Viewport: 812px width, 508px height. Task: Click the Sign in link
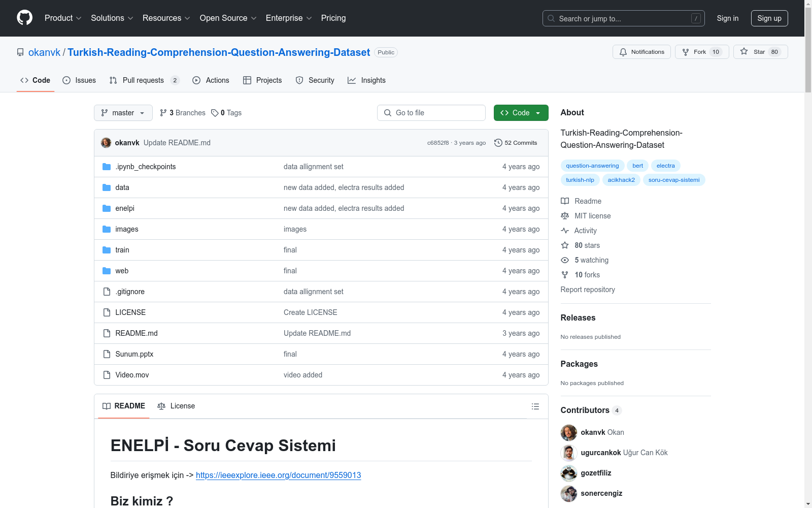pyautogui.click(x=728, y=18)
